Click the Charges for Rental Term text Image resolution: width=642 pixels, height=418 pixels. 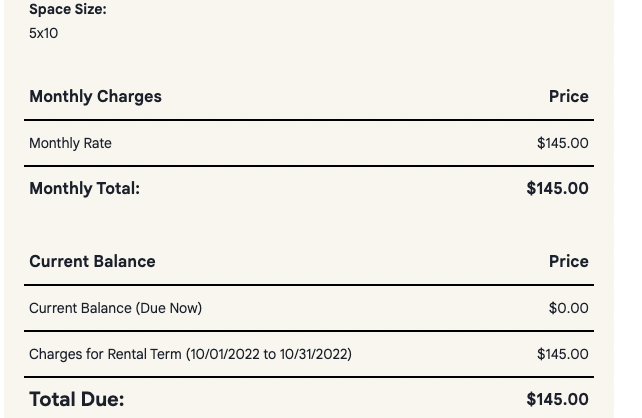click(105, 354)
